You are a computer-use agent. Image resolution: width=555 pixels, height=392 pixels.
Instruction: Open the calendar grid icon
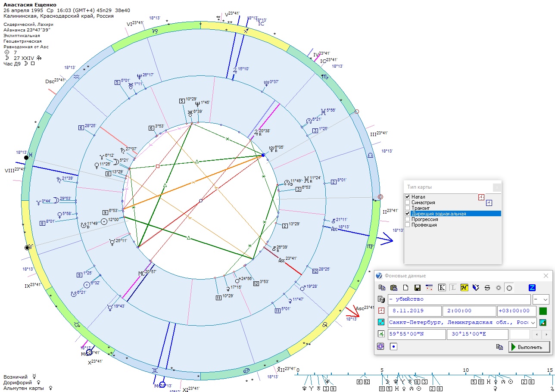coord(429,288)
